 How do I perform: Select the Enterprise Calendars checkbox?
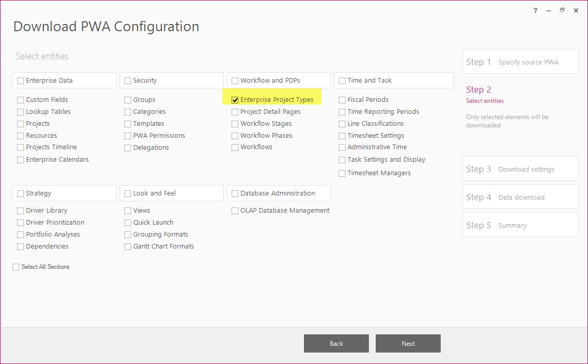(x=21, y=160)
